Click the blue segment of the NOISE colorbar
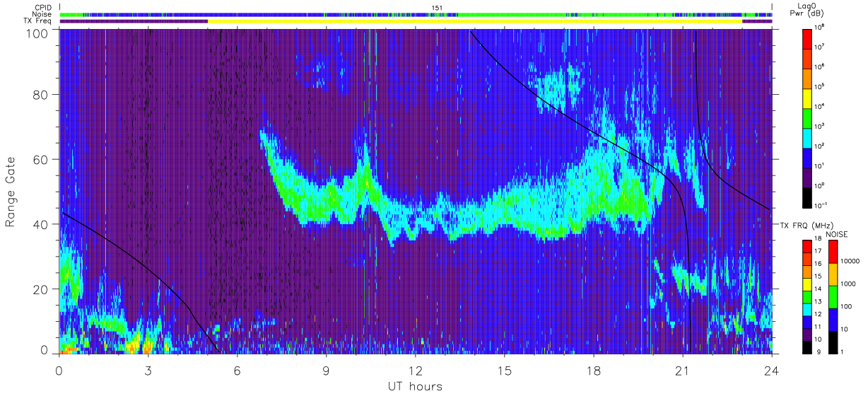The height and width of the screenshot is (401, 868). (x=833, y=318)
